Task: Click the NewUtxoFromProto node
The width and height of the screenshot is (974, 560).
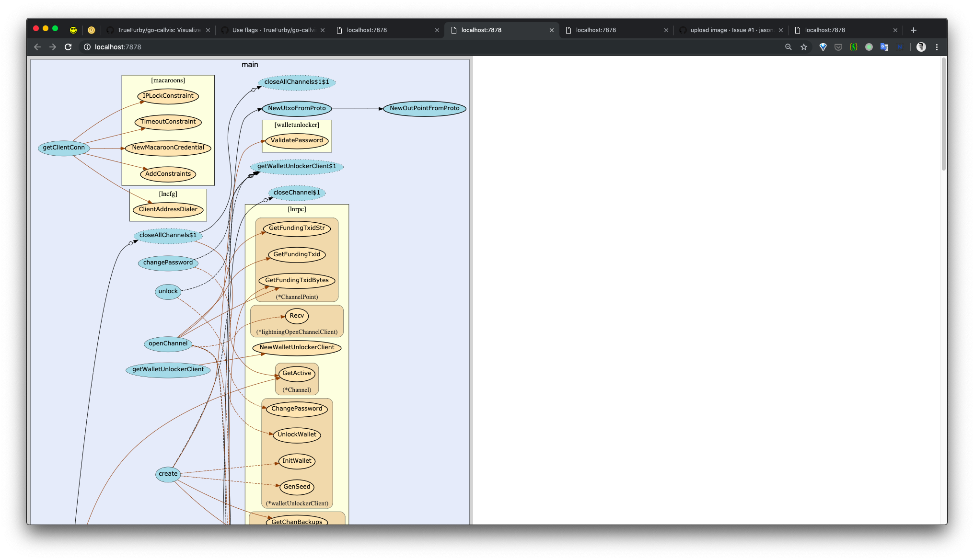Action: [297, 108]
